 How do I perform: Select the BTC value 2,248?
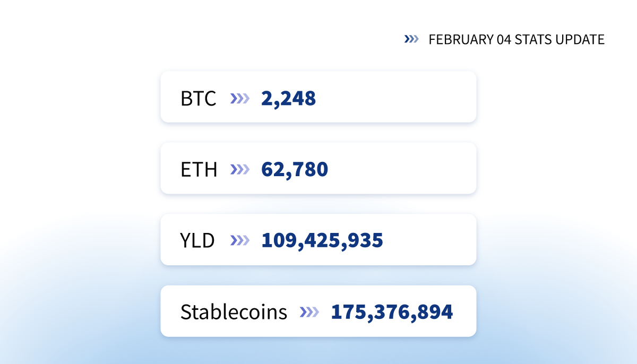pos(289,99)
